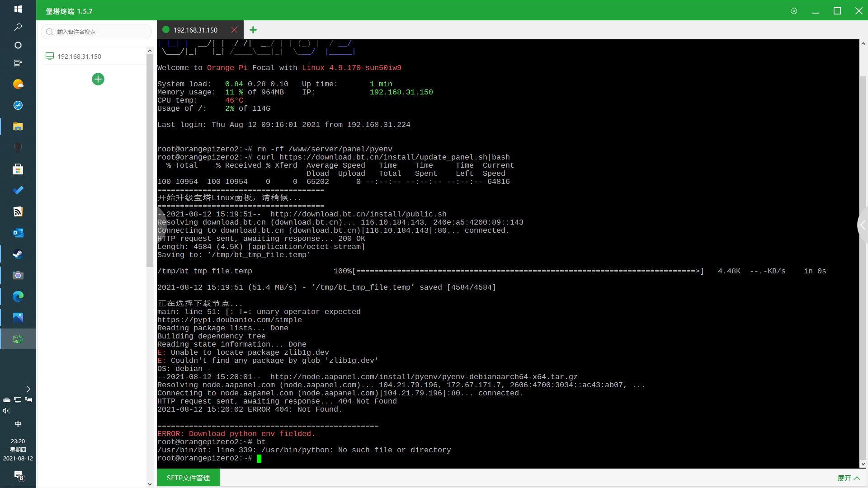Close the 192.168.31.150 terminal tab
This screenshot has width=868, height=488.
234,30
